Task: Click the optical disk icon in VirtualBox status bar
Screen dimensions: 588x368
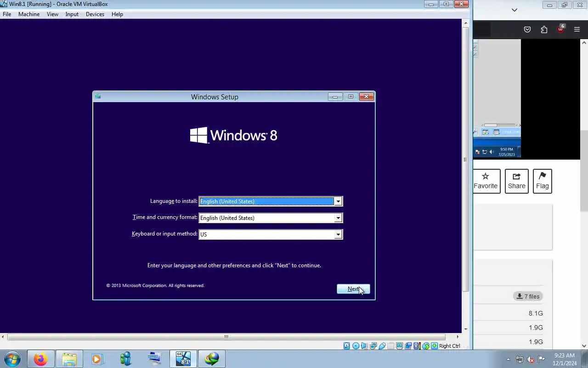Action: pos(356,346)
